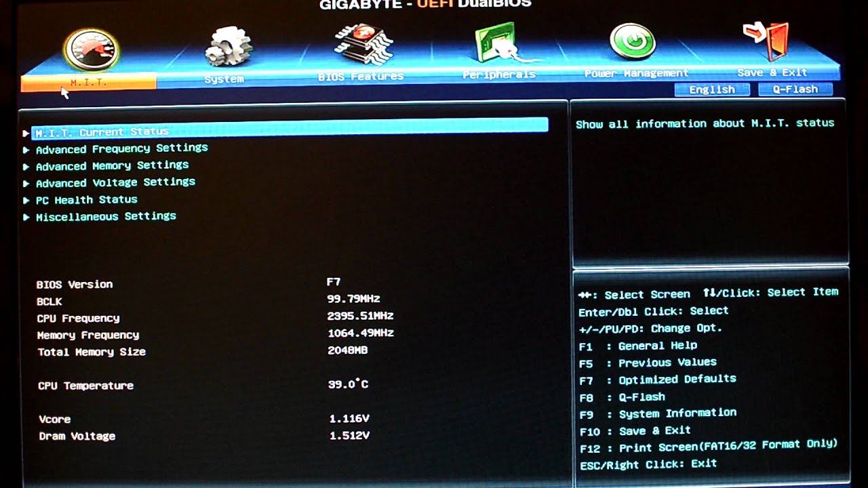Open Advanced Voltage Settings
Screen dimensions: 868x488
click(x=115, y=182)
